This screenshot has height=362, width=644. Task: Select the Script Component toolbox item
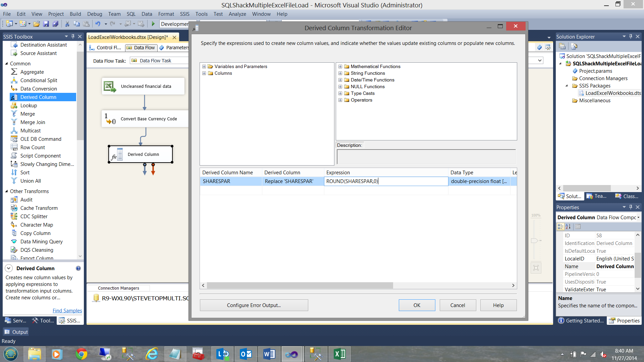click(40, 156)
